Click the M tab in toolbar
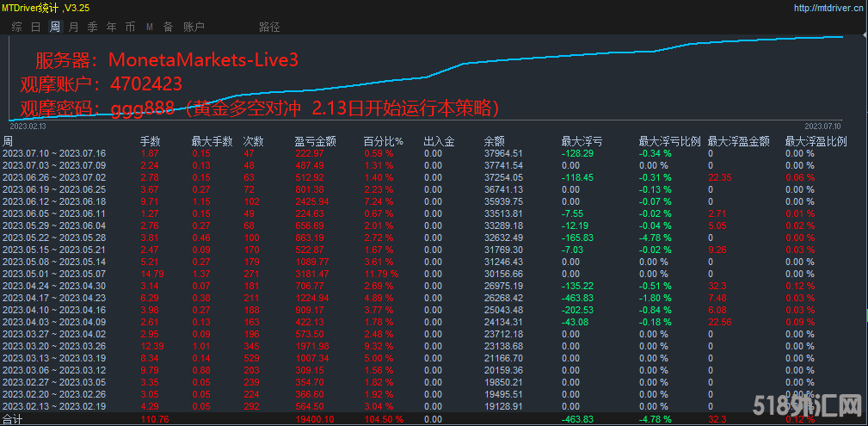The width and height of the screenshot is (868, 426). (150, 27)
